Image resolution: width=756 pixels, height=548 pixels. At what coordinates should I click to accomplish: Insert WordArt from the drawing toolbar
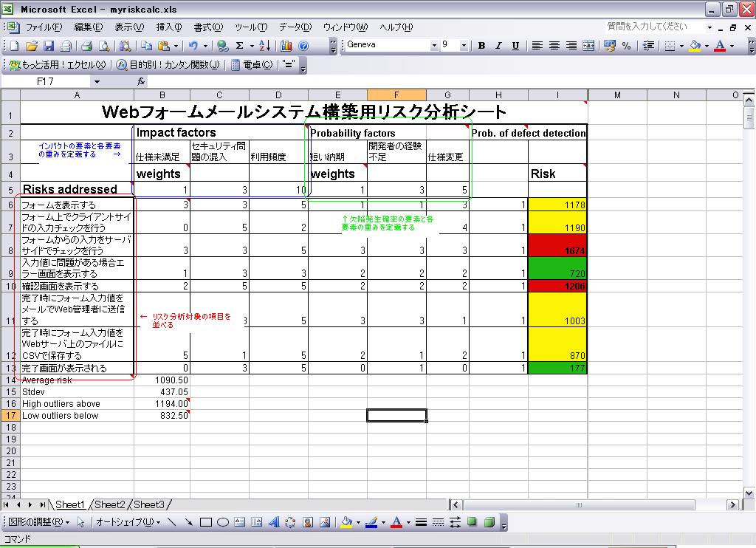click(273, 523)
